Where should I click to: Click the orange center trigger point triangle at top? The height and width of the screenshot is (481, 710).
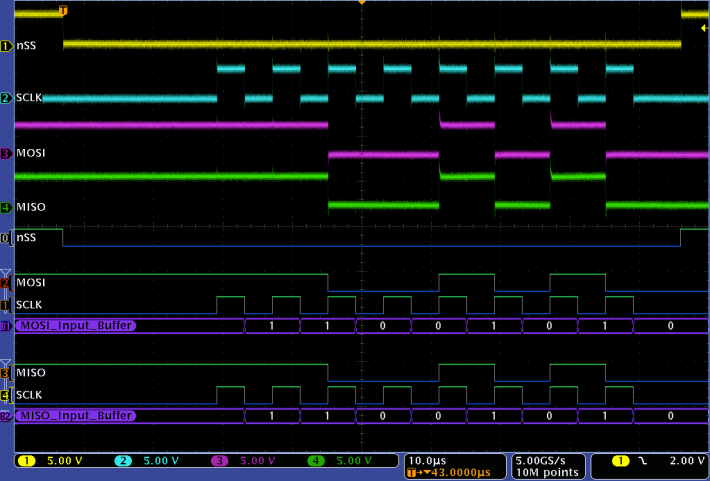(361, 3)
